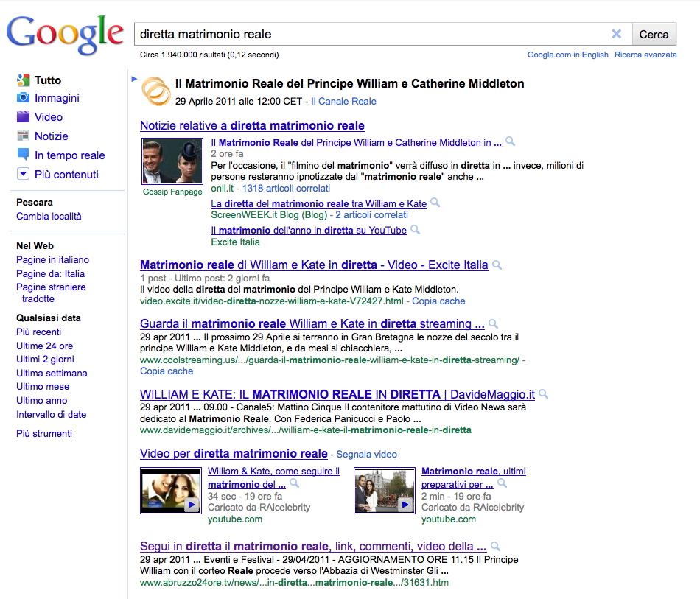The width and height of the screenshot is (700, 599).
Task: Play 'William & Kate, come seguire' video thumbnail
Action: [x=171, y=491]
